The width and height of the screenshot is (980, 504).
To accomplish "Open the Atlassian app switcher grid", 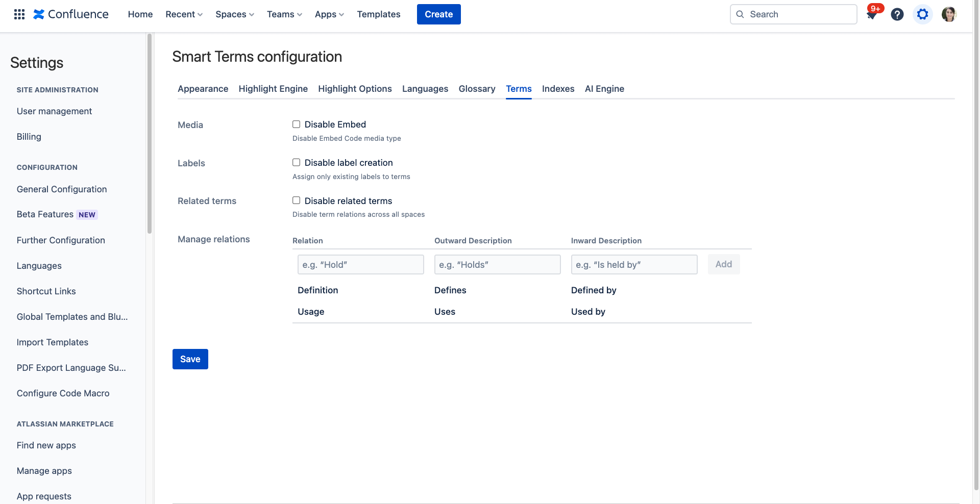I will point(19,14).
